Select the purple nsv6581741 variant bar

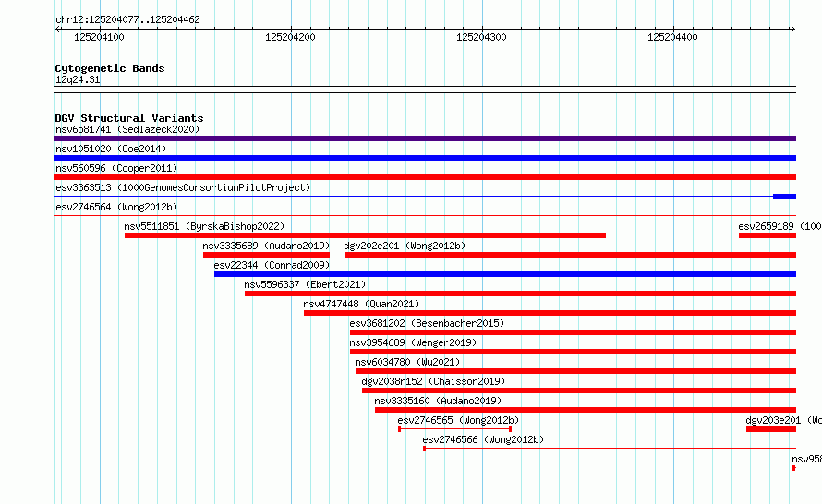pyautogui.click(x=425, y=138)
